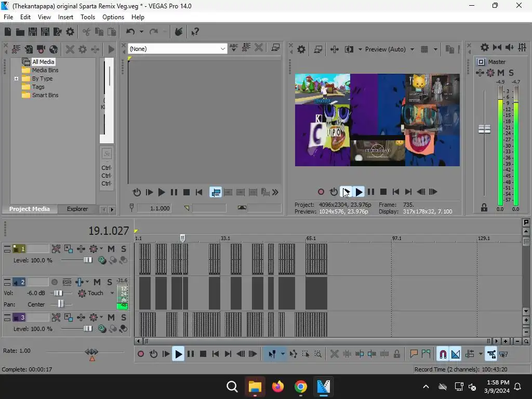The image size is (532, 399).
Task: Mute audio track 2
Action: coord(97,282)
